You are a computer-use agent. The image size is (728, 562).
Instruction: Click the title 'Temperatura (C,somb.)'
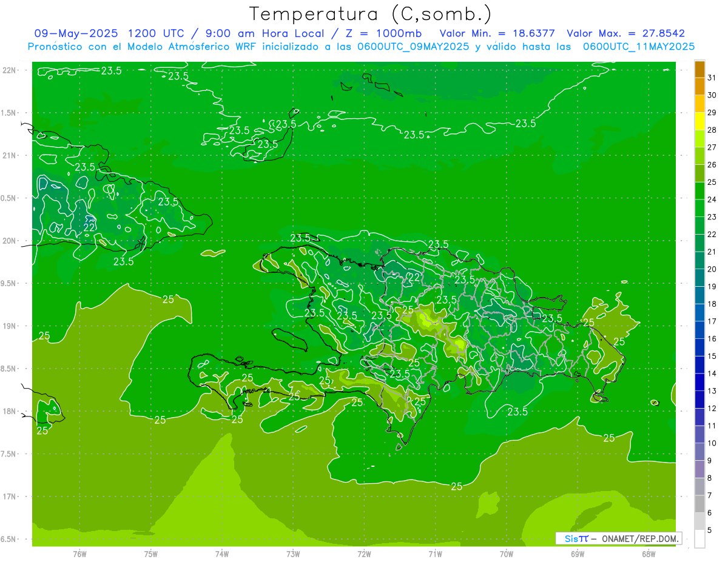click(370, 14)
